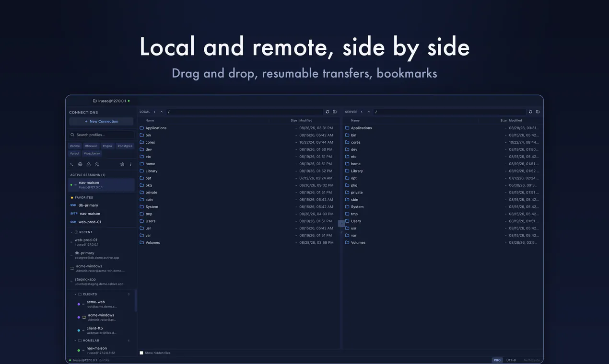Click the padlock icon in the sidebar toolbar

coord(88,164)
